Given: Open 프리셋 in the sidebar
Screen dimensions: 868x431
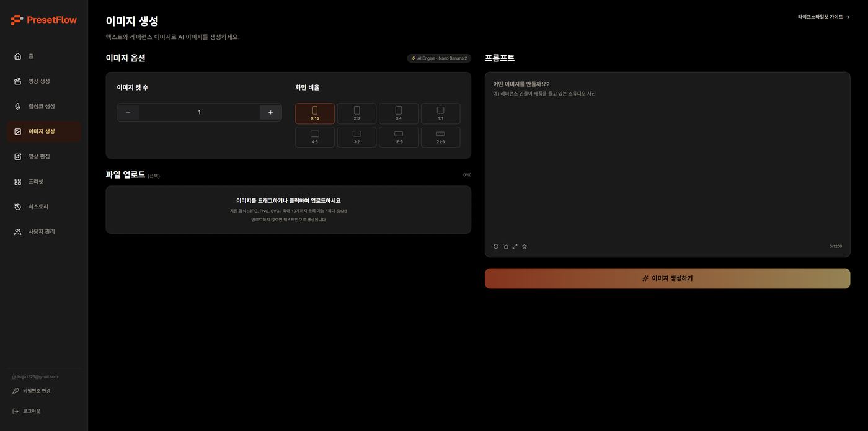Looking at the screenshot, I should point(43,182).
